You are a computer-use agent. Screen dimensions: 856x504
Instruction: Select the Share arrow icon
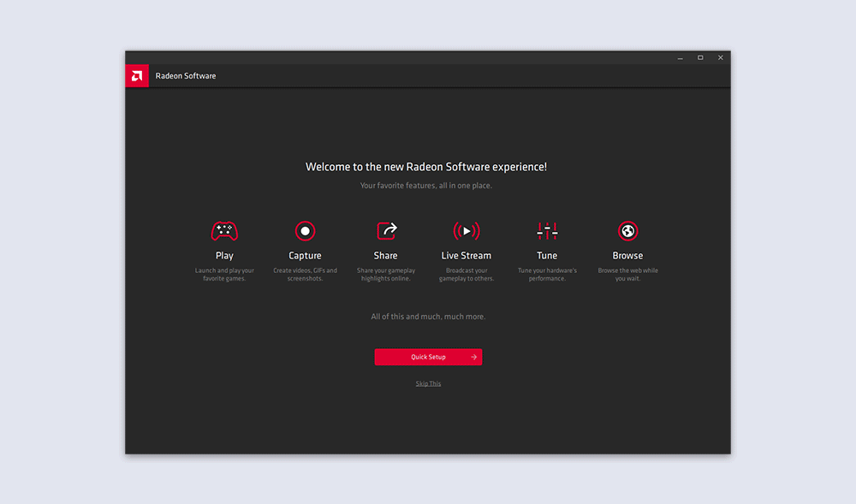point(387,231)
